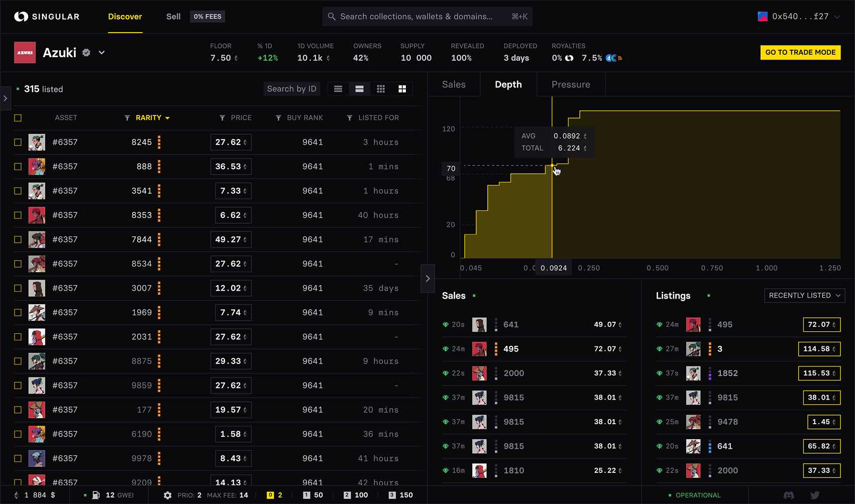Check the select-all assets checkbox
Viewport: 855px width, 504px height.
point(18,118)
